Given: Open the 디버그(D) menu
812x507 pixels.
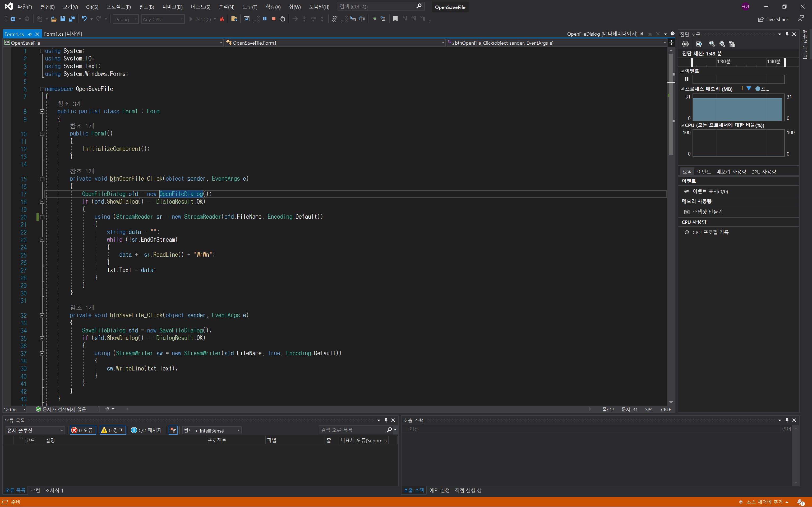Looking at the screenshot, I should point(172,7).
